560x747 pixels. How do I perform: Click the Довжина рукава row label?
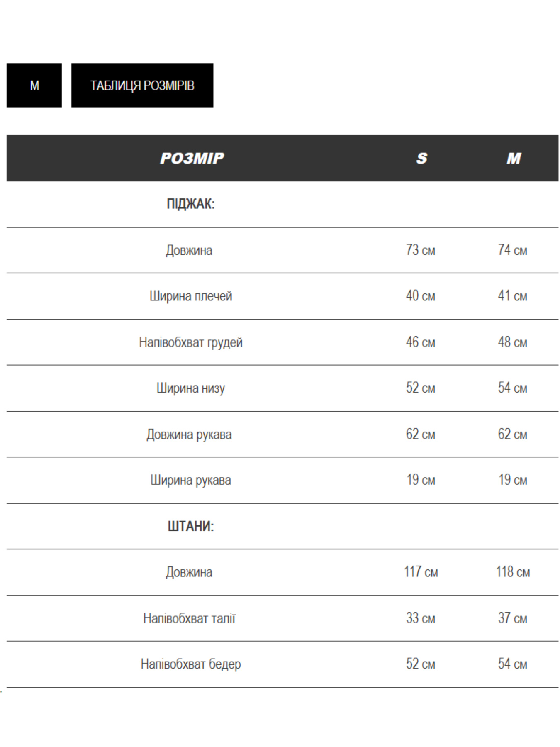(189, 435)
